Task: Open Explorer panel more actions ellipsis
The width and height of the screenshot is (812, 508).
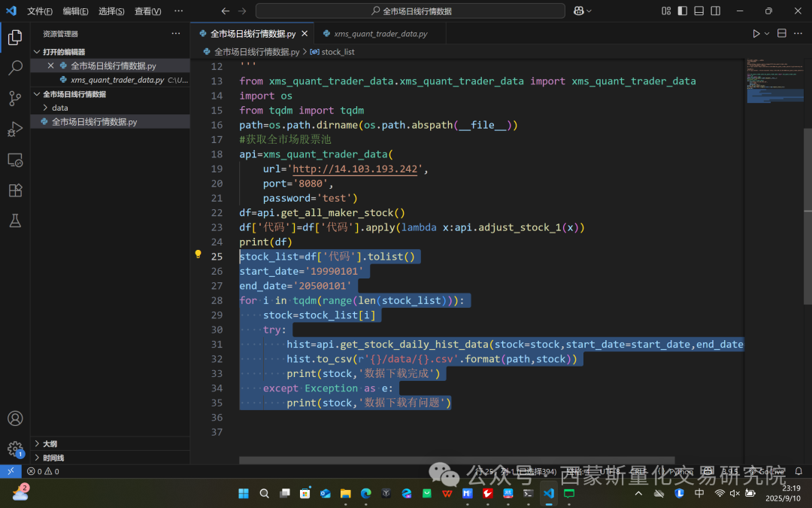Action: click(176, 33)
